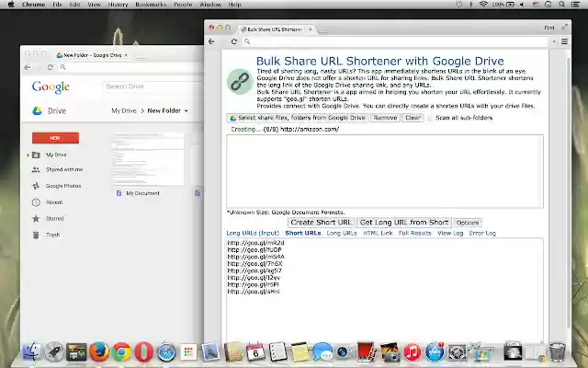Viewport: 588px width, 368px height.
Task: Switch to the HTML Link tab
Action: [378, 233]
